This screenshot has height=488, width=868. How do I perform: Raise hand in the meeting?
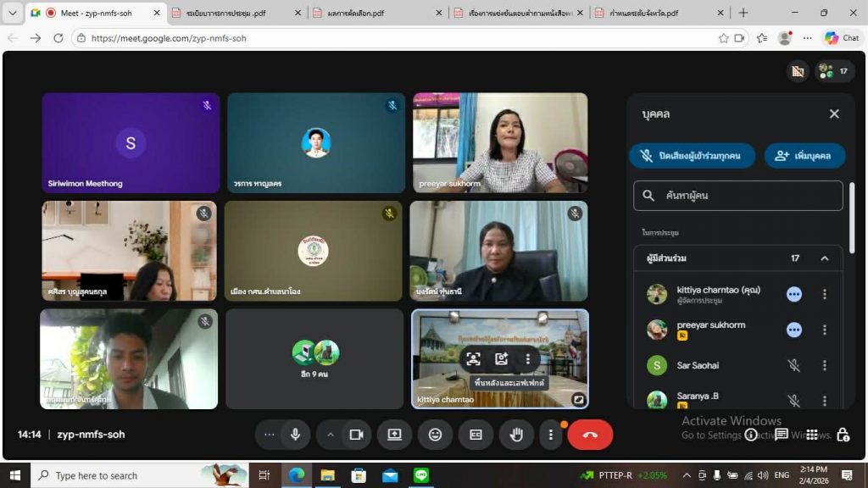click(x=516, y=435)
